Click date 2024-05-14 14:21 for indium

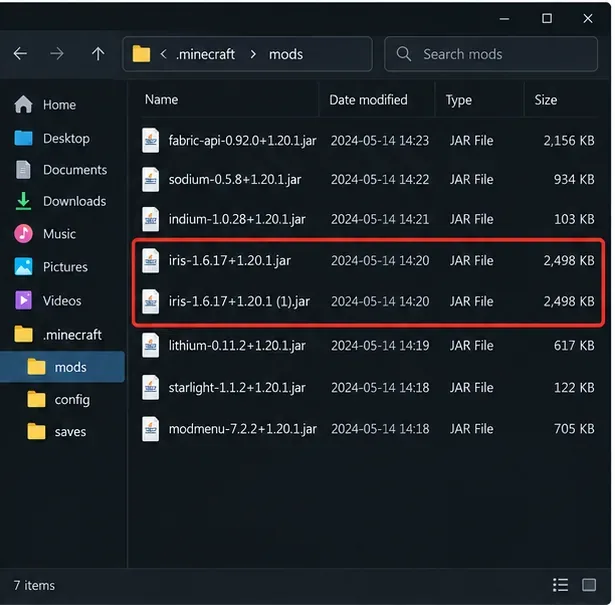[x=380, y=219]
